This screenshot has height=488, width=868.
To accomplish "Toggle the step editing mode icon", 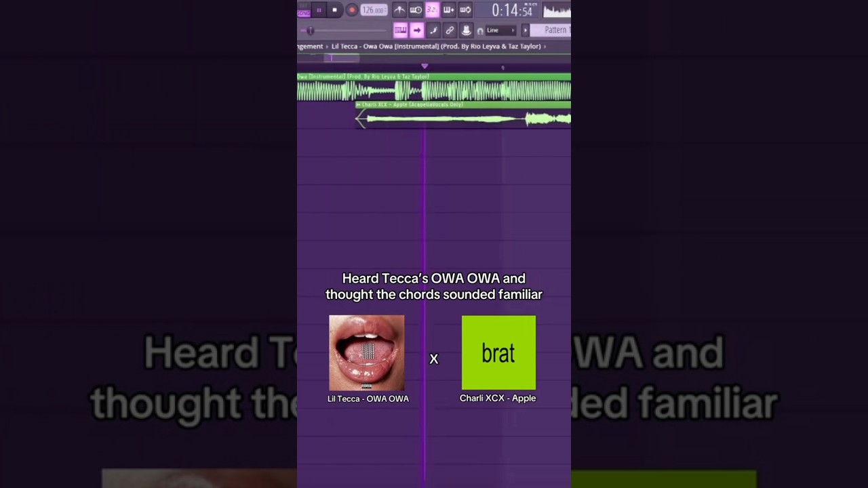I will [x=433, y=30].
